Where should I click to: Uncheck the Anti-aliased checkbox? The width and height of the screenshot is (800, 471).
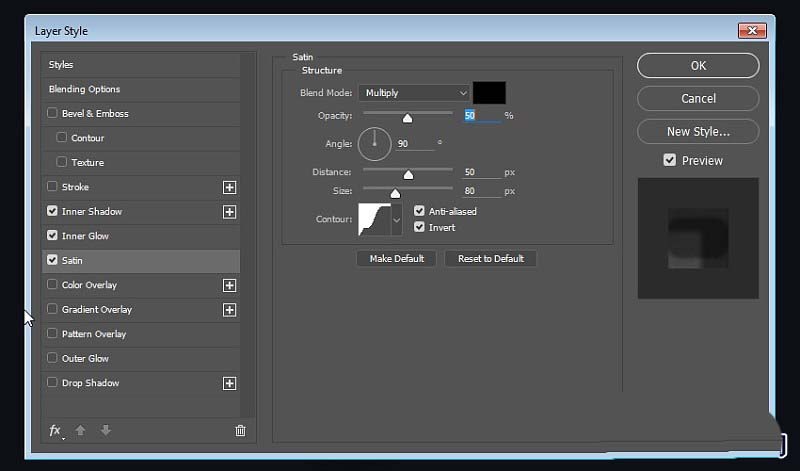(419, 211)
